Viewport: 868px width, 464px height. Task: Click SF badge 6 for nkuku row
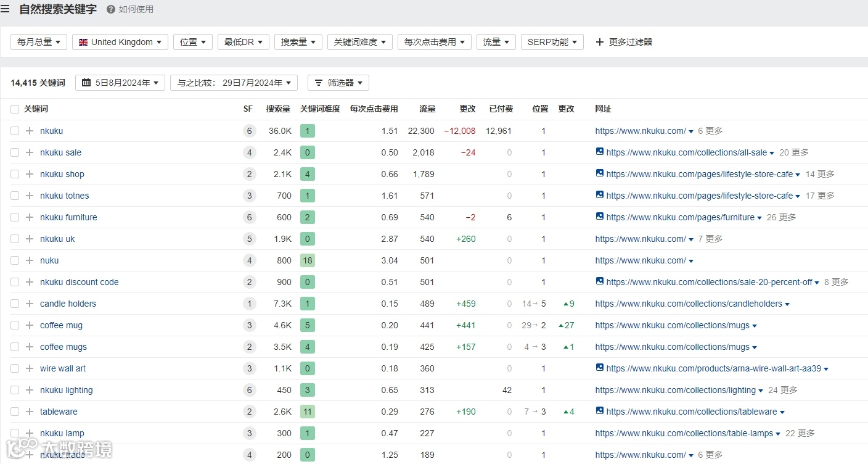click(249, 131)
